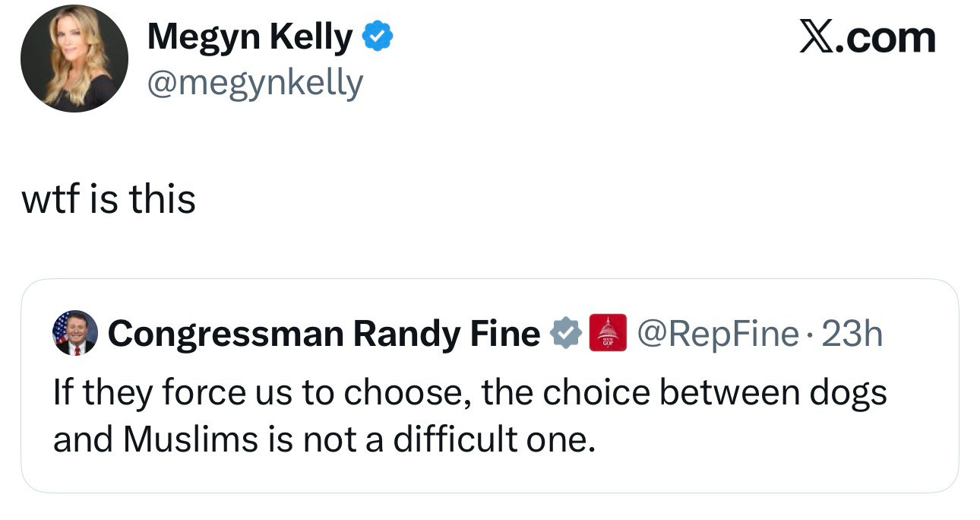Click the red House GOP affiliation badge
The width and height of the screenshot is (980, 520).
click(x=608, y=333)
